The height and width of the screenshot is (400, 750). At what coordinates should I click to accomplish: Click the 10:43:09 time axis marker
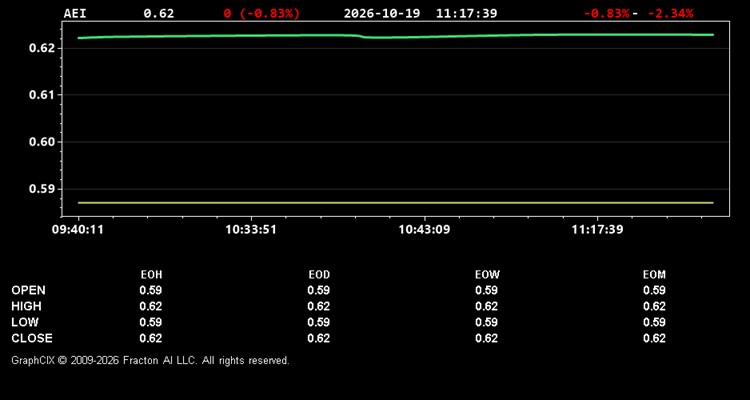(424, 230)
